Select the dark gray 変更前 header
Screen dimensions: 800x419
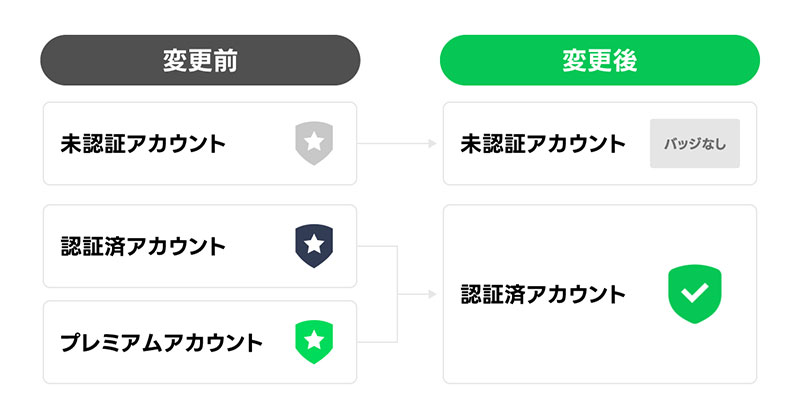pyautogui.click(x=200, y=60)
